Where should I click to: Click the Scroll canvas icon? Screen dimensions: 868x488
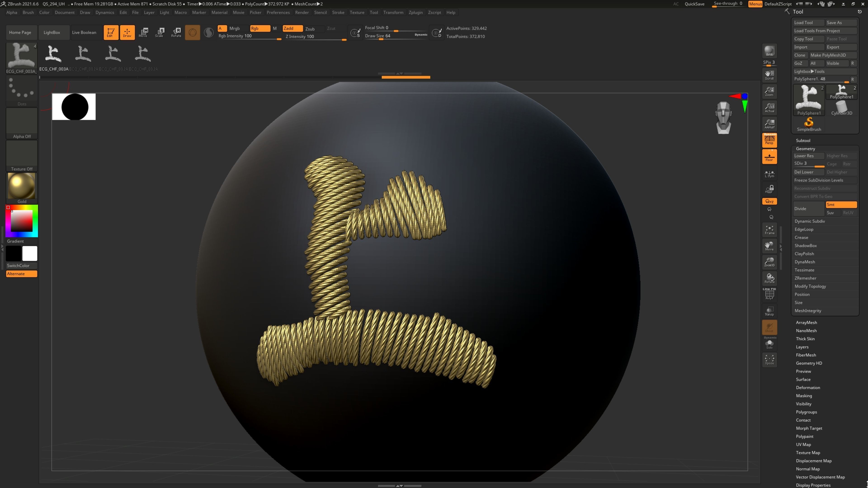click(x=769, y=75)
